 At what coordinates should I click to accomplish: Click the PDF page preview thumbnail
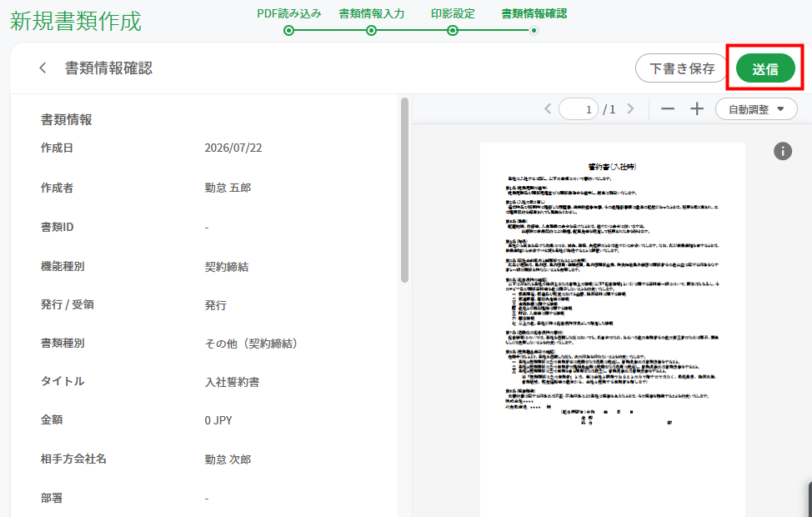coord(613,329)
